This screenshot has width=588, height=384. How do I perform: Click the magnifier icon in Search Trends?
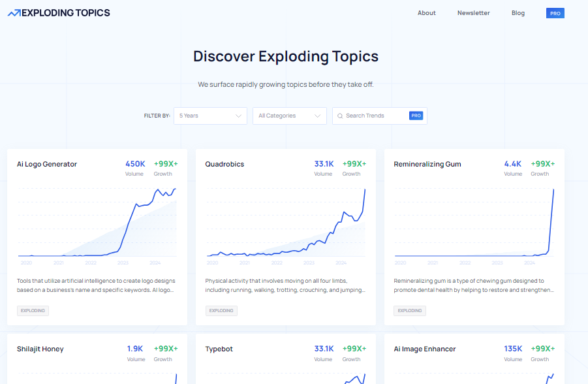pos(340,116)
